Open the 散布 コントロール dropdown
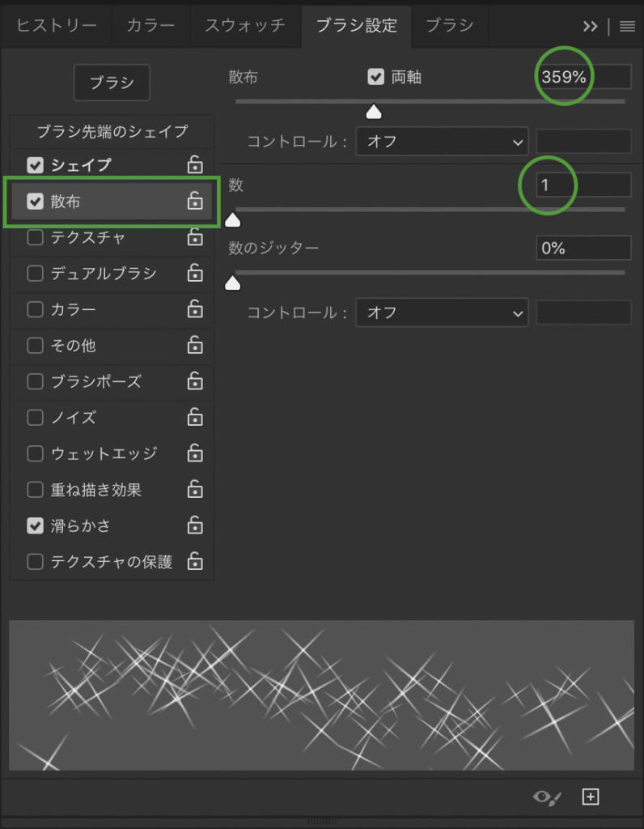This screenshot has width=644, height=829. click(x=443, y=141)
